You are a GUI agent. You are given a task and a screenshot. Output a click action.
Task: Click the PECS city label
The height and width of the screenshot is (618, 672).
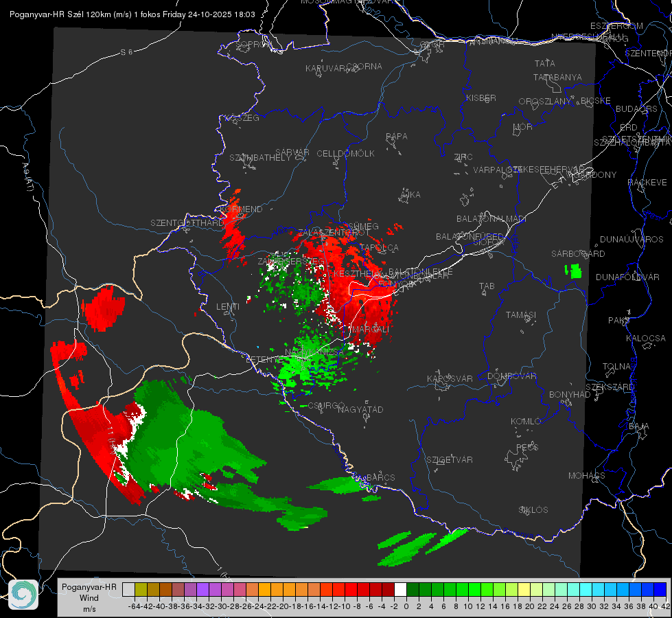coord(526,447)
